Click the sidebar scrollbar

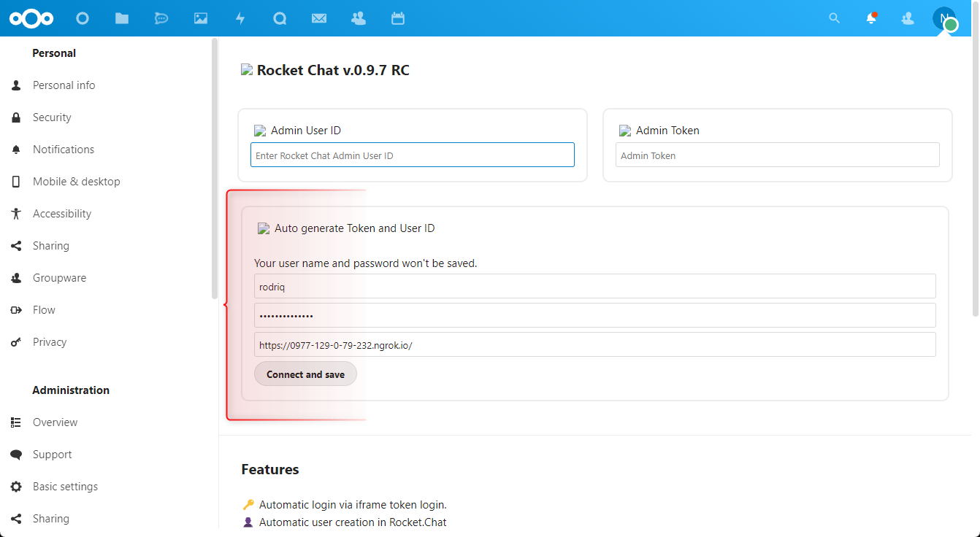click(215, 169)
